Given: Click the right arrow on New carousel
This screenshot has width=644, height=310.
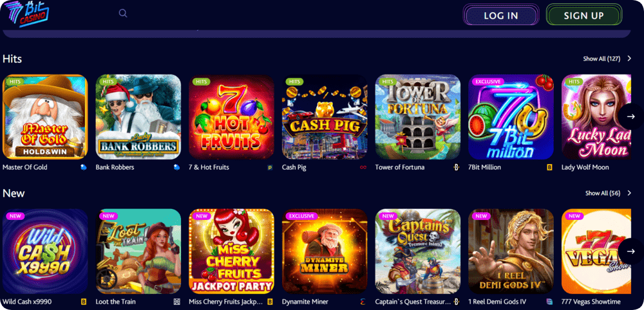Looking at the screenshot, I should [631, 251].
